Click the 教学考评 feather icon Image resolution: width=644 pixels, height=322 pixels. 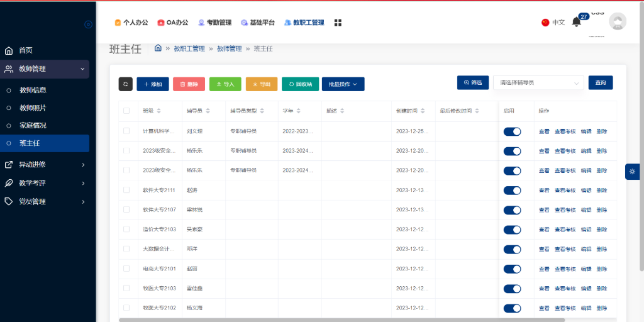(x=9, y=183)
